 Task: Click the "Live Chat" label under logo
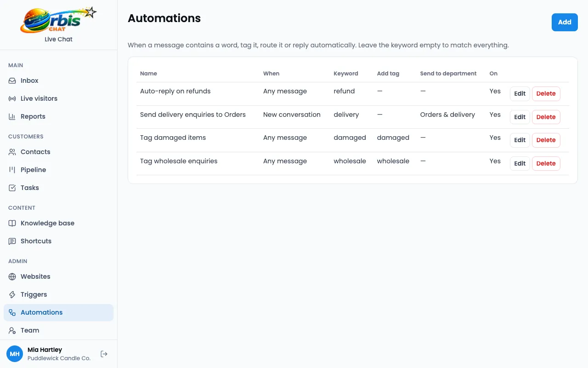[x=58, y=39]
